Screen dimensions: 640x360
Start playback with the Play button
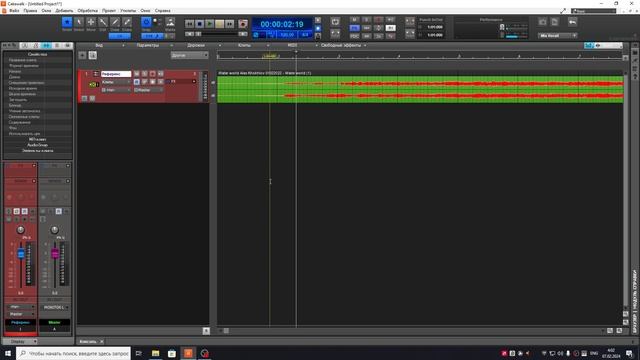coord(209,24)
